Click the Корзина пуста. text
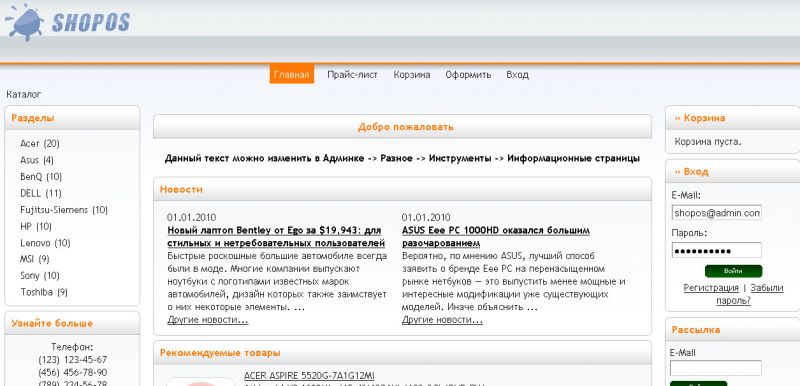The height and width of the screenshot is (386, 800). [708, 142]
